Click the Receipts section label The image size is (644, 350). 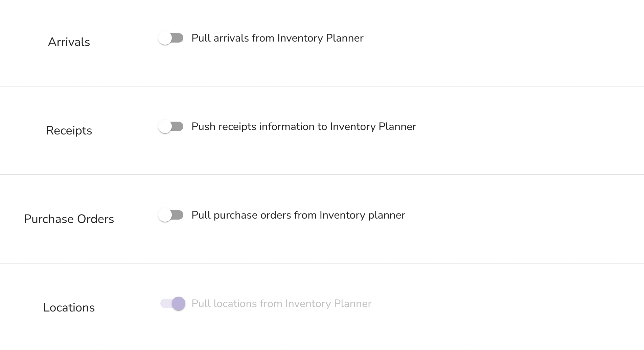pyautogui.click(x=69, y=130)
